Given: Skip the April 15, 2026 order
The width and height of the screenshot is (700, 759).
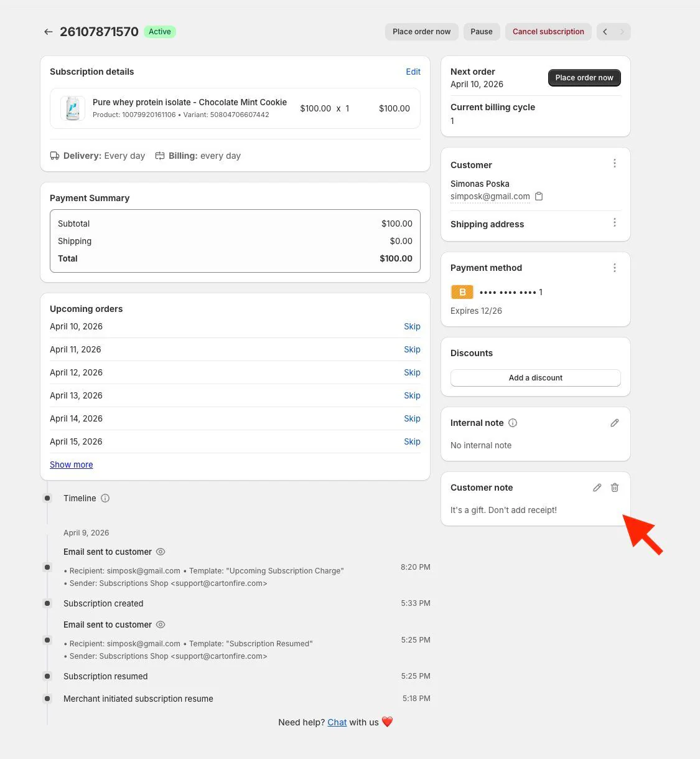Looking at the screenshot, I should (412, 441).
